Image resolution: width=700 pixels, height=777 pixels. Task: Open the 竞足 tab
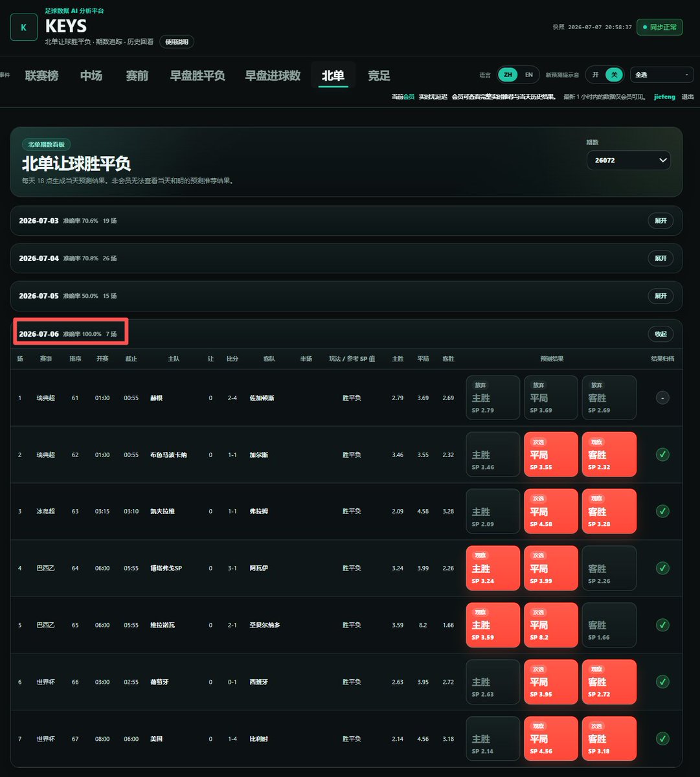coord(379,76)
